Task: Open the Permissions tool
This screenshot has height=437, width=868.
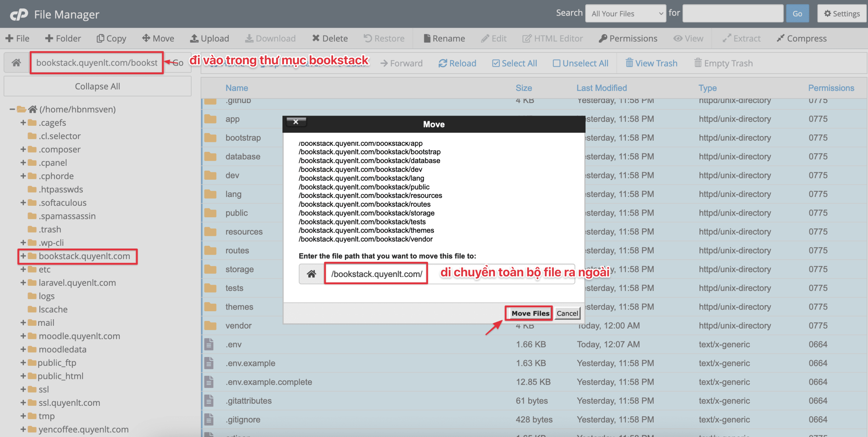Action: pos(628,38)
